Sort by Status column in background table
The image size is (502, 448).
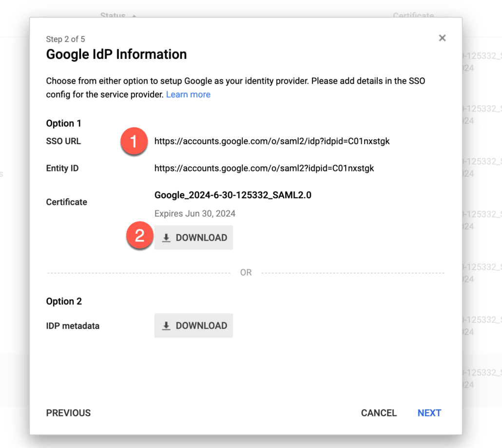pyautogui.click(x=113, y=15)
